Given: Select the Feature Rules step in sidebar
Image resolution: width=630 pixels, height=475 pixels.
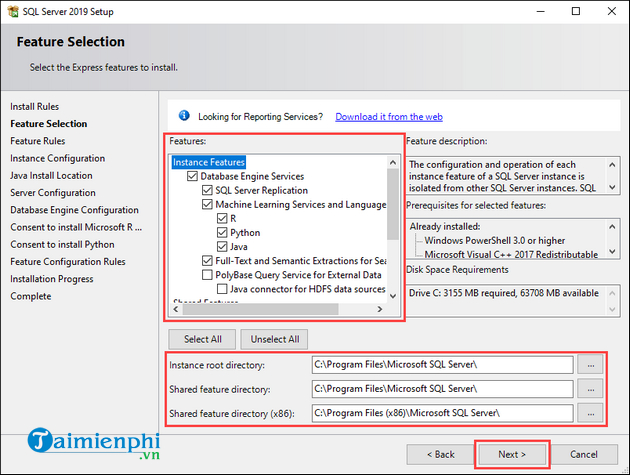Looking at the screenshot, I should [x=38, y=141].
